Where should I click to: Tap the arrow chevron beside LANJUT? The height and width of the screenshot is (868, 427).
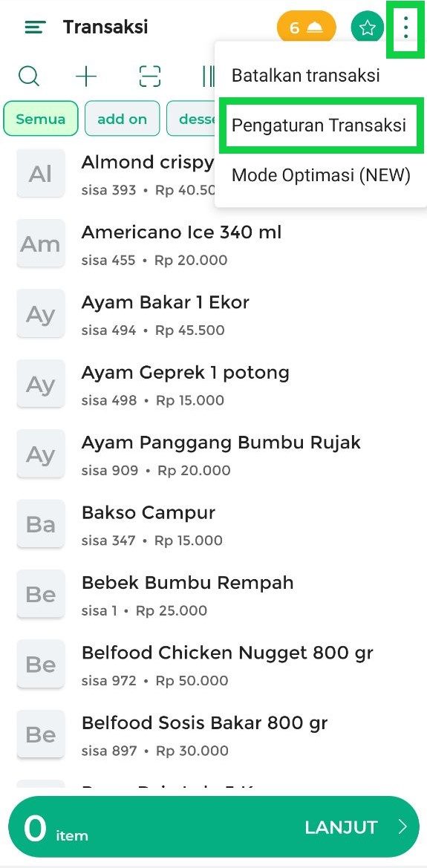click(x=402, y=827)
